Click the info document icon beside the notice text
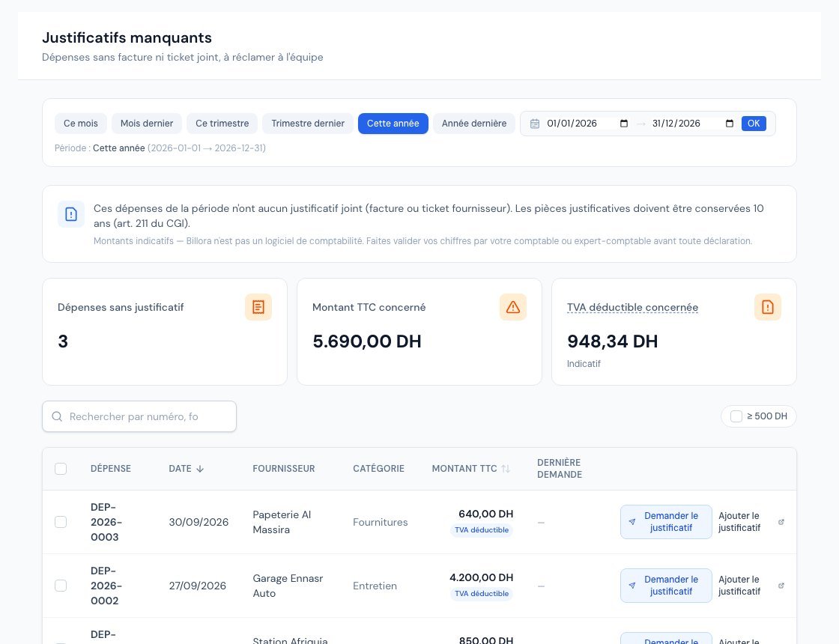Viewport: 839px width, 644px height. (x=71, y=214)
